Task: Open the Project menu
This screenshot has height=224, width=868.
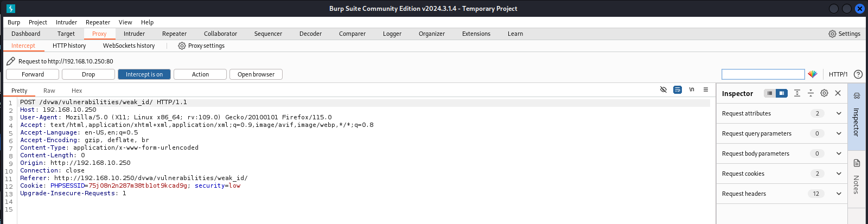Action: 38,22
